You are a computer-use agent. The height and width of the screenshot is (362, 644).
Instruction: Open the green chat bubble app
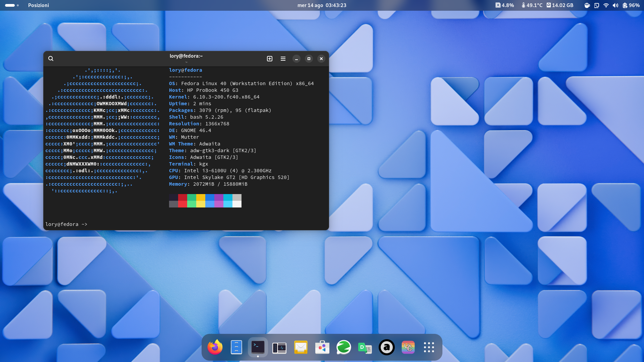[x=344, y=347]
